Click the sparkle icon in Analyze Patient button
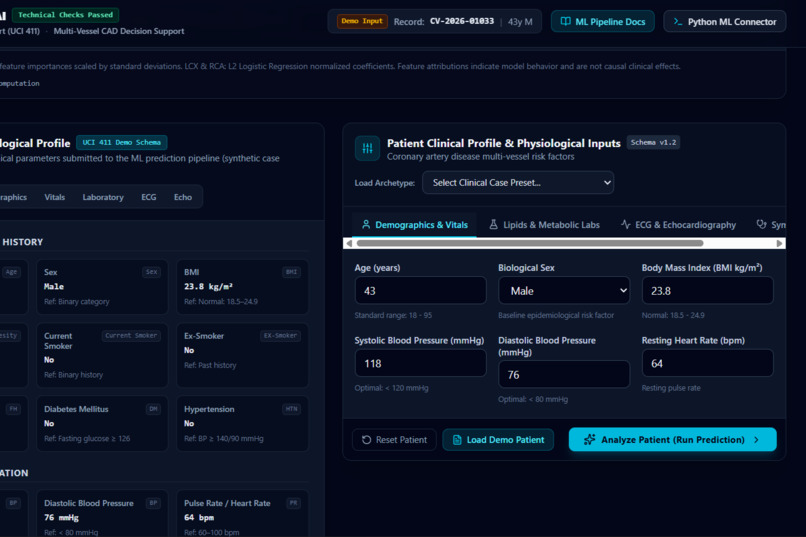Image resolution: width=806 pixels, height=537 pixels. 590,440
